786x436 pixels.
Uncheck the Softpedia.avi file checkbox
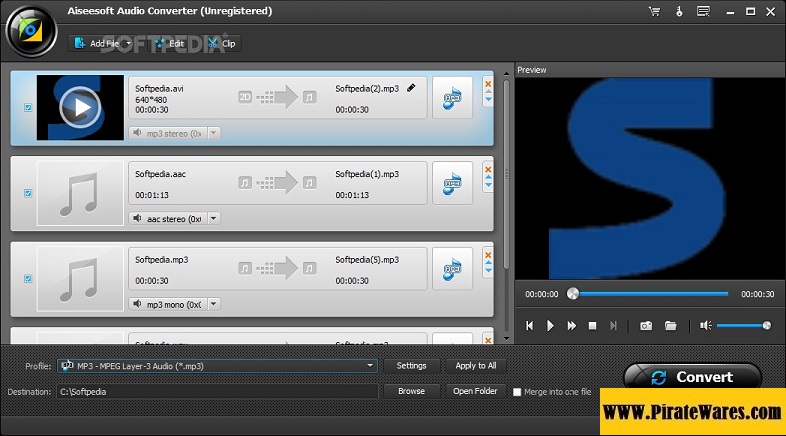coord(27,107)
